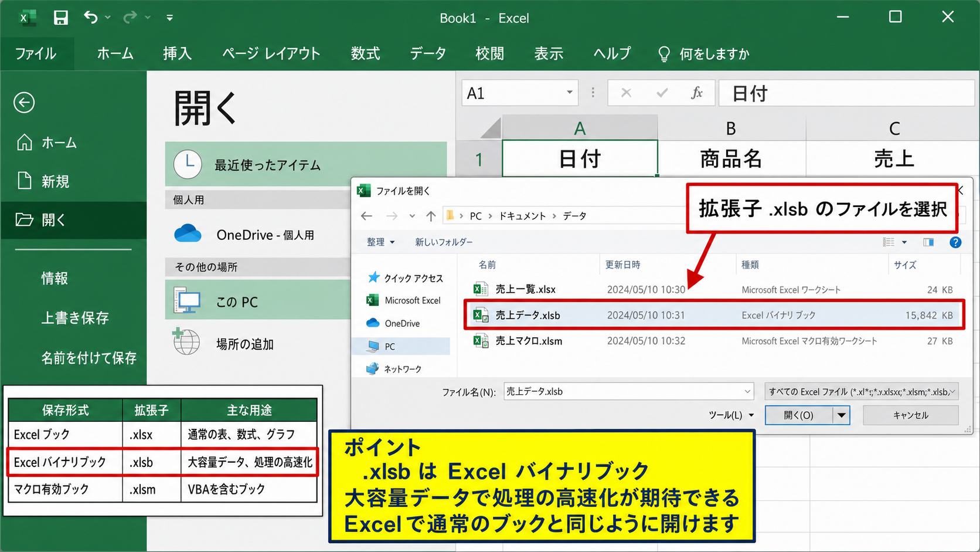The image size is (980, 552).
Task: Select column B header
Action: pyautogui.click(x=731, y=128)
